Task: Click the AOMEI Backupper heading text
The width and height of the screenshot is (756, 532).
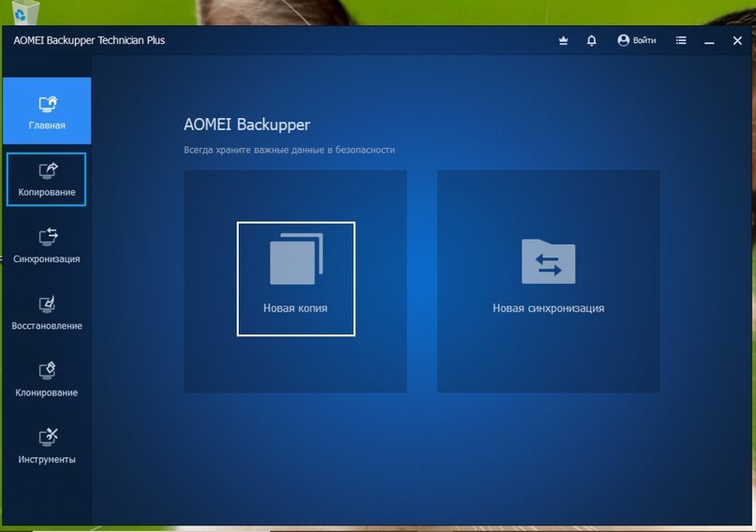Action: (x=247, y=125)
